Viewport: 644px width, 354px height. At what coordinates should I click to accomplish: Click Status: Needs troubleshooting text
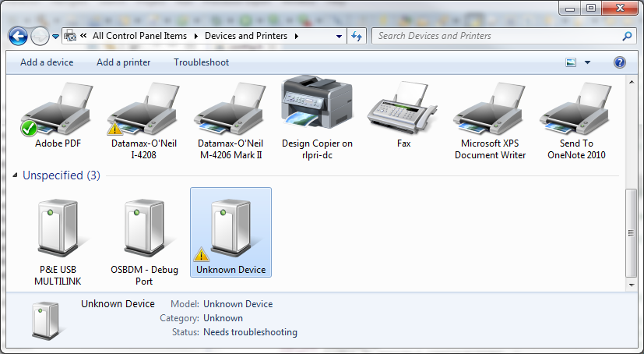(x=234, y=332)
